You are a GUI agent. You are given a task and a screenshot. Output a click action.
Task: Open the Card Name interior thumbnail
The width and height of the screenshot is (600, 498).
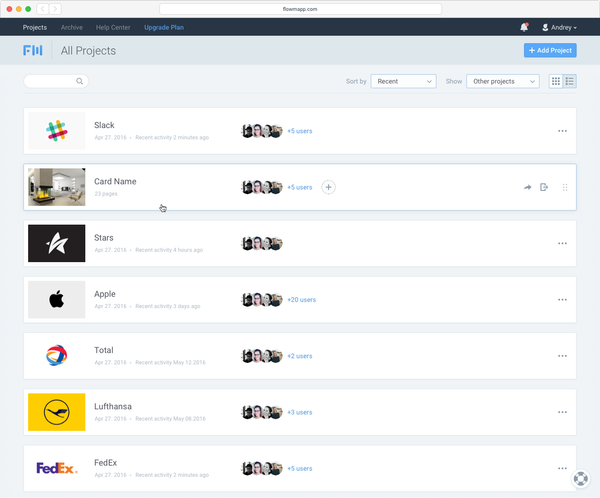(57, 187)
